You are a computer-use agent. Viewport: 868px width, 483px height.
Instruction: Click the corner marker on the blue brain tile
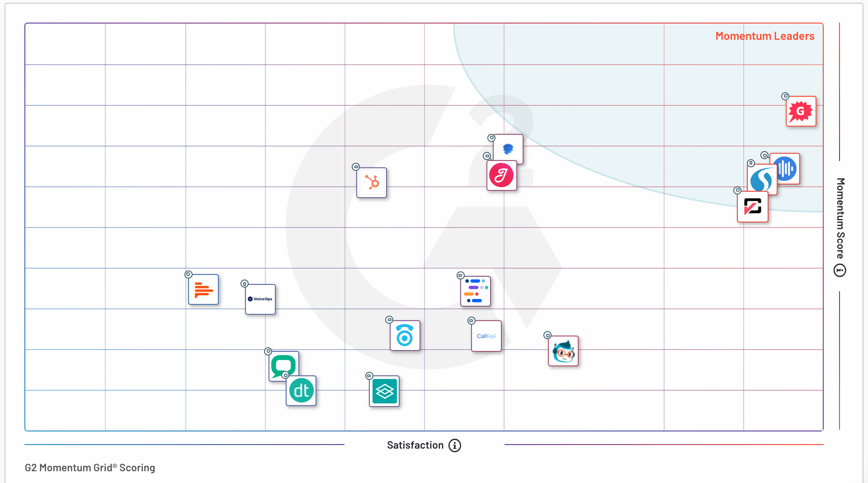(491, 138)
